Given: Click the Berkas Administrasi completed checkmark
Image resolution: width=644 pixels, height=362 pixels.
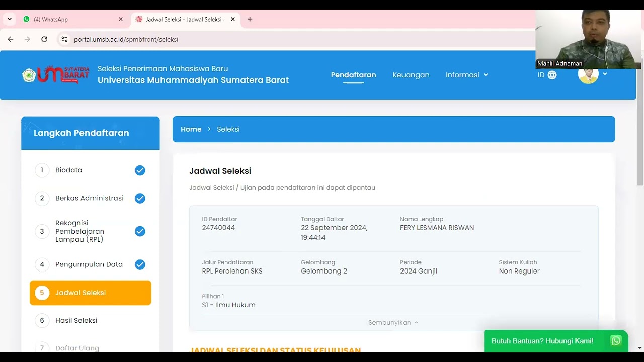Looking at the screenshot, I should (x=140, y=198).
